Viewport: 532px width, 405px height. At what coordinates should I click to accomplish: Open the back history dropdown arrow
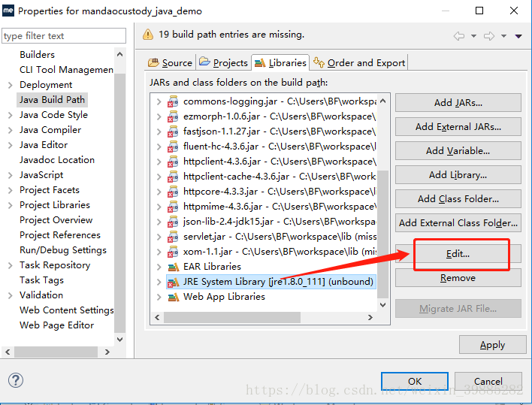473,36
